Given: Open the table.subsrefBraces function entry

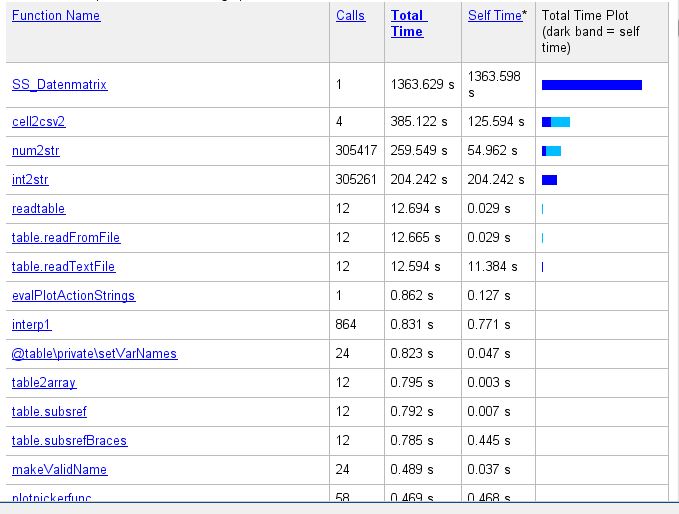Looking at the screenshot, I should [69, 441].
